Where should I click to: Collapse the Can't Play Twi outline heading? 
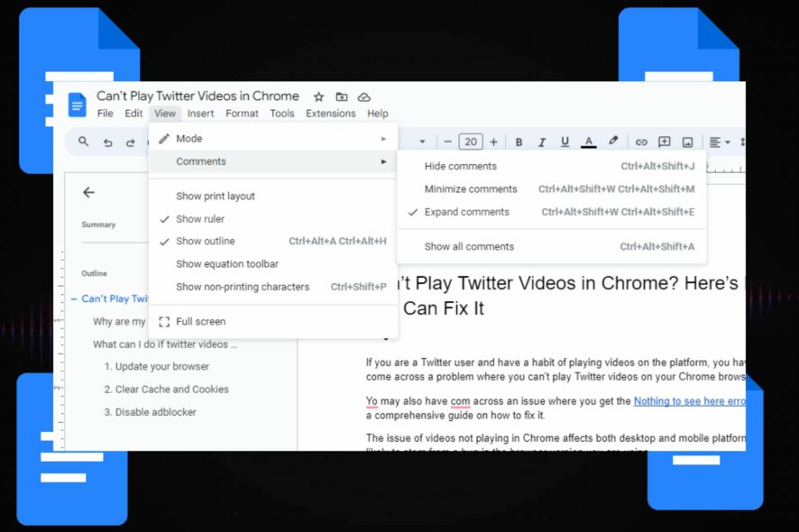coord(74,298)
